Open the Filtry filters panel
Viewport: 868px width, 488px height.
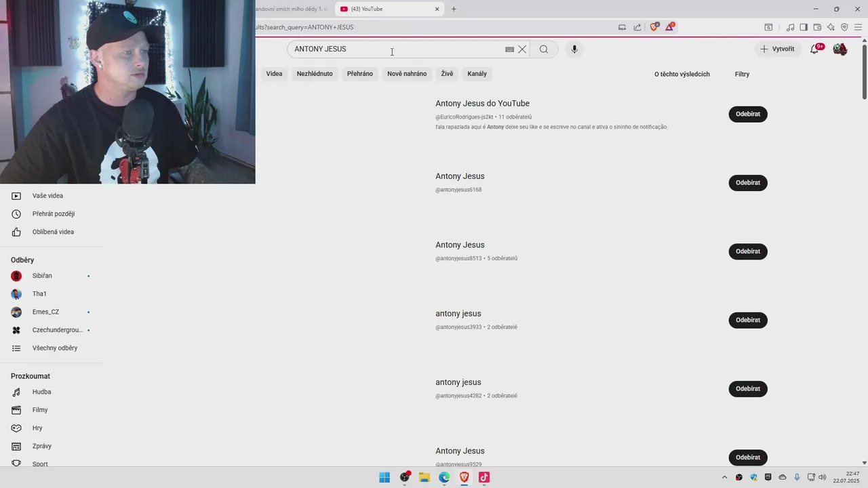[742, 74]
